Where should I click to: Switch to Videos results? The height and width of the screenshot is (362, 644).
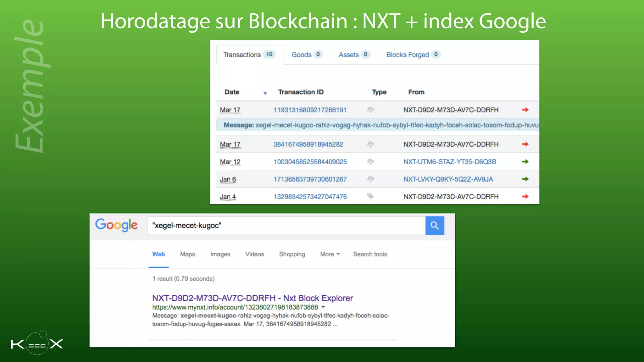[254, 254]
